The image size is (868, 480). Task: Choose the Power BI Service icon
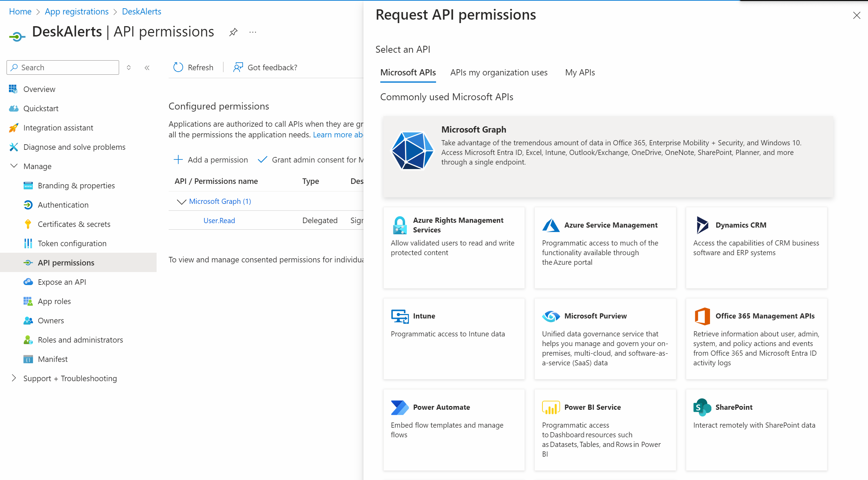[551, 407]
